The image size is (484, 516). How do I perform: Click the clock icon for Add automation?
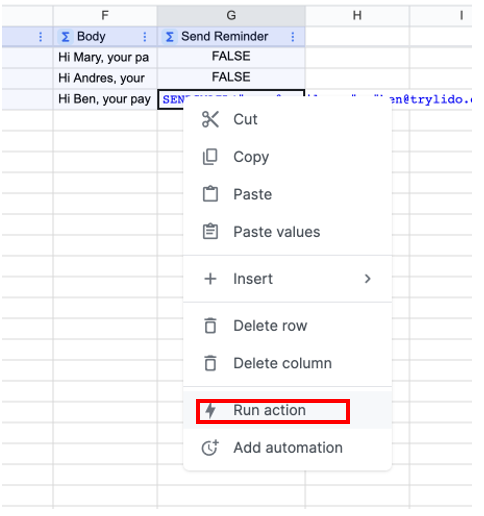(x=210, y=447)
